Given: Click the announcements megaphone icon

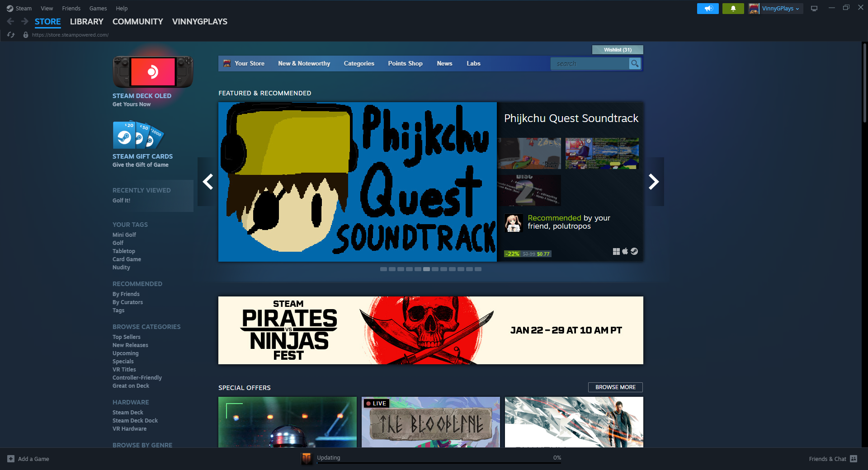Looking at the screenshot, I should pyautogui.click(x=708, y=9).
